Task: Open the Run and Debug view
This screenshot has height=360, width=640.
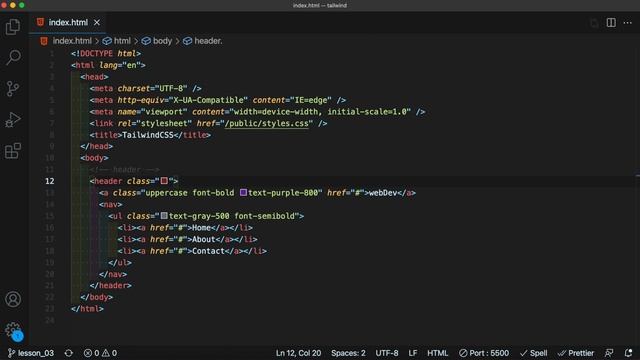Action: (13, 120)
